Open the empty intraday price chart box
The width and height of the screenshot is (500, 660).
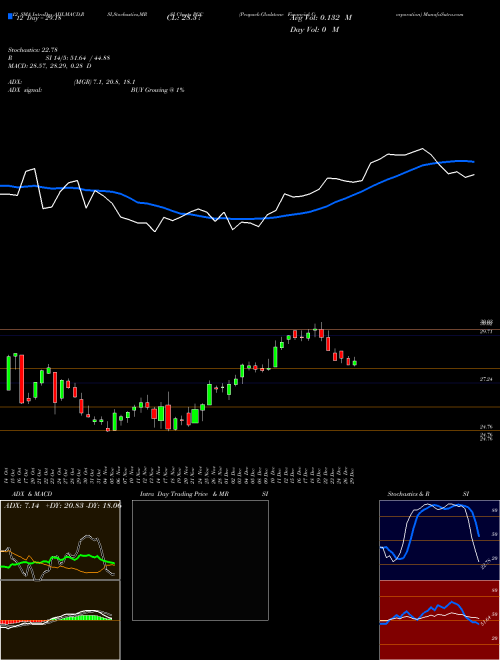point(200,560)
